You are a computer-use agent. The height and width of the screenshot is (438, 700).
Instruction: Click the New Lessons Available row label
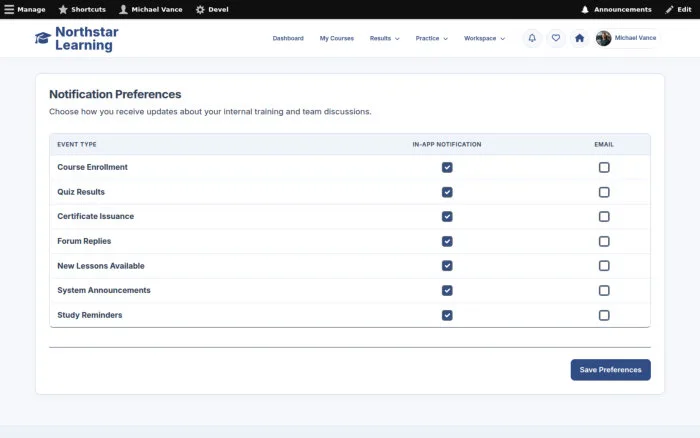tap(101, 266)
